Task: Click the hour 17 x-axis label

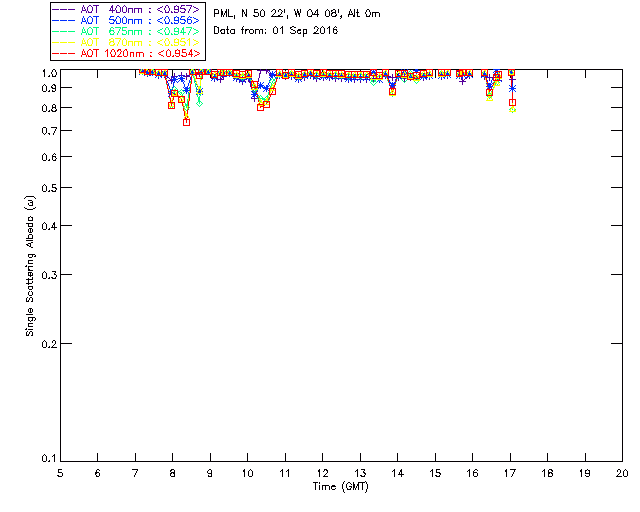Action: coord(510,473)
